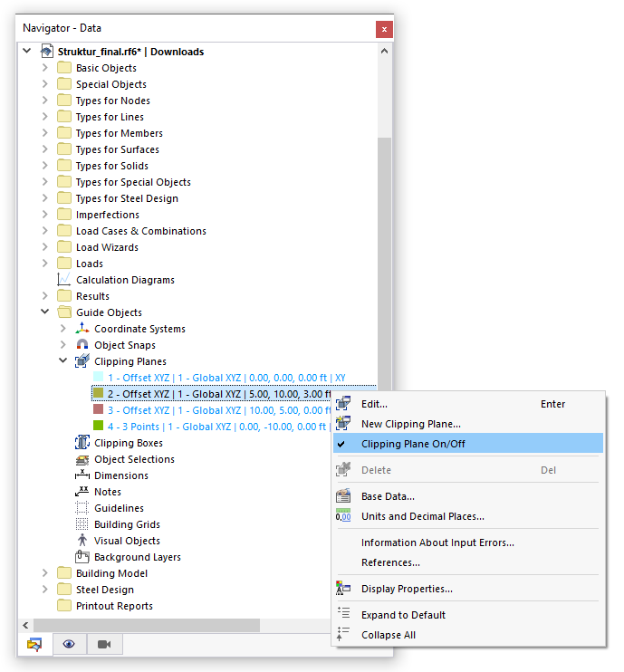Expand Types for Members node
Image resolution: width=624 pixels, height=672 pixels.
point(45,133)
